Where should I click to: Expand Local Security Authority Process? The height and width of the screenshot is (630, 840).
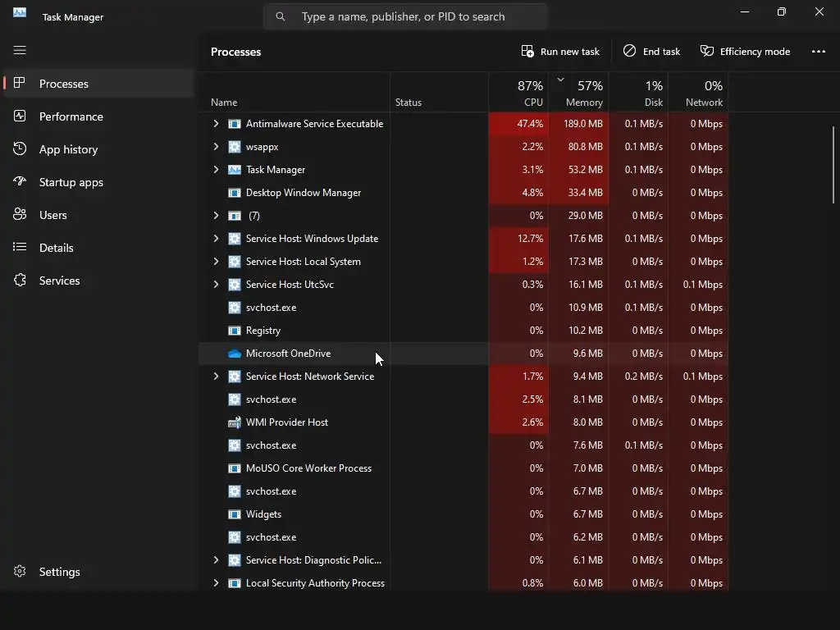(216, 583)
